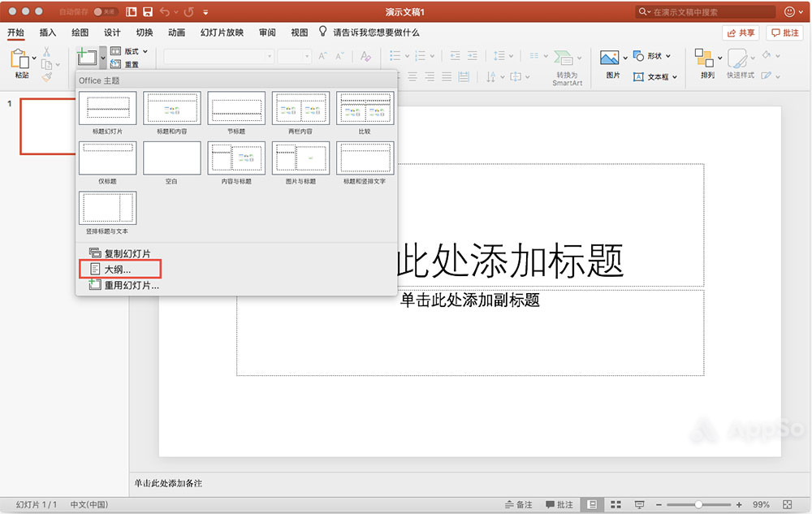Click the increase indent icon

[472, 55]
